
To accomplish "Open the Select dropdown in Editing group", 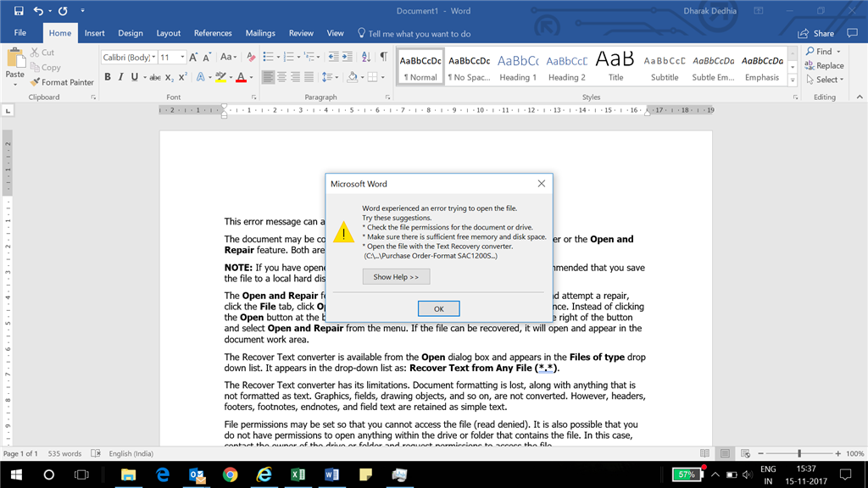I will tap(825, 80).
